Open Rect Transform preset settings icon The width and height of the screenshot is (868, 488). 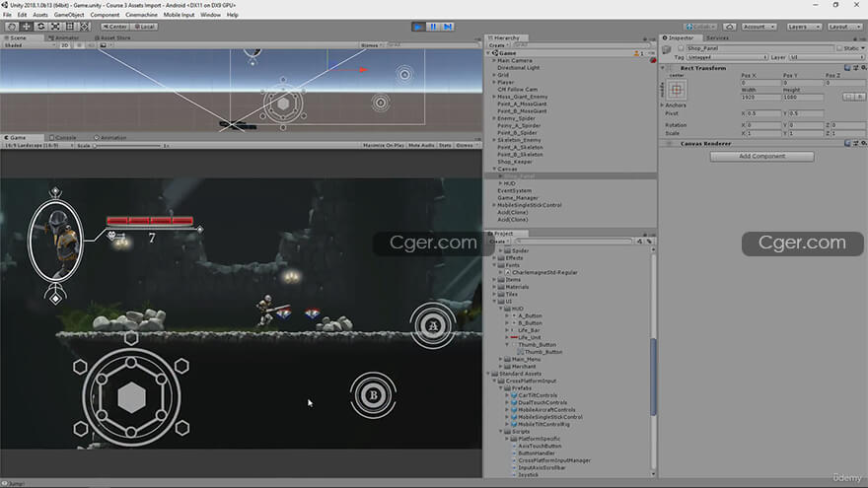[x=855, y=68]
